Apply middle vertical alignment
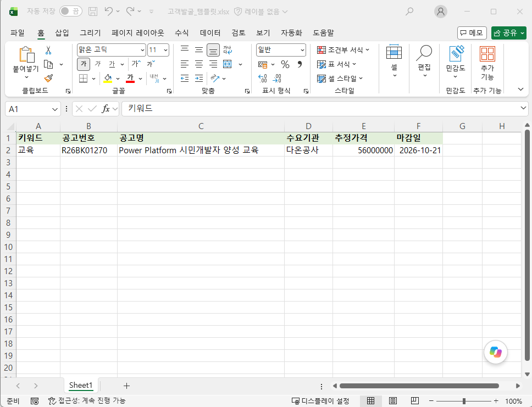532x407 pixels. (199, 50)
